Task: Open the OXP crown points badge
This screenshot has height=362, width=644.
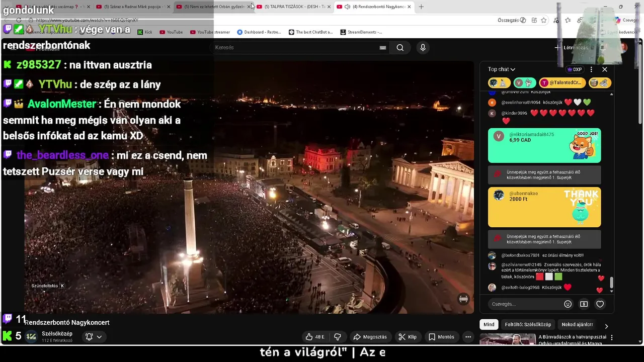Action: [574, 69]
